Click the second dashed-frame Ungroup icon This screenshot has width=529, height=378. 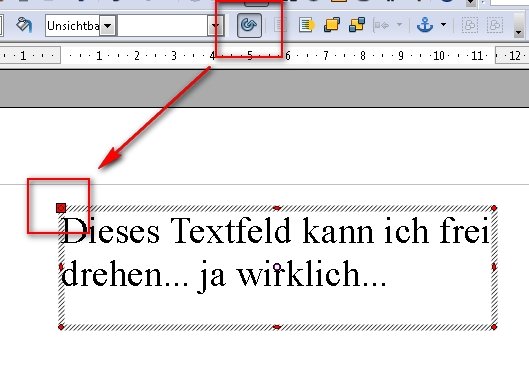tap(495, 25)
